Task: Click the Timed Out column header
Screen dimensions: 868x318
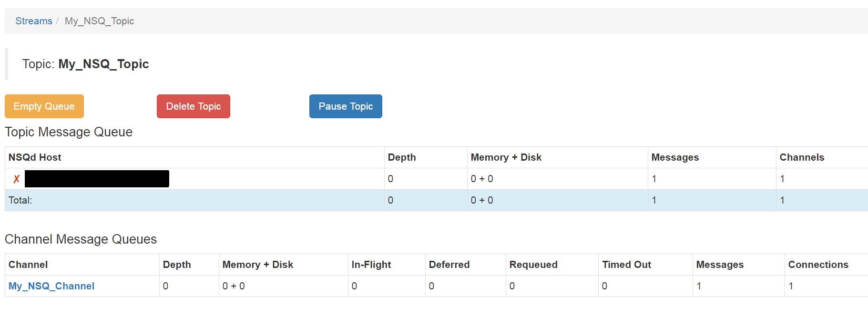Action: [626, 265]
